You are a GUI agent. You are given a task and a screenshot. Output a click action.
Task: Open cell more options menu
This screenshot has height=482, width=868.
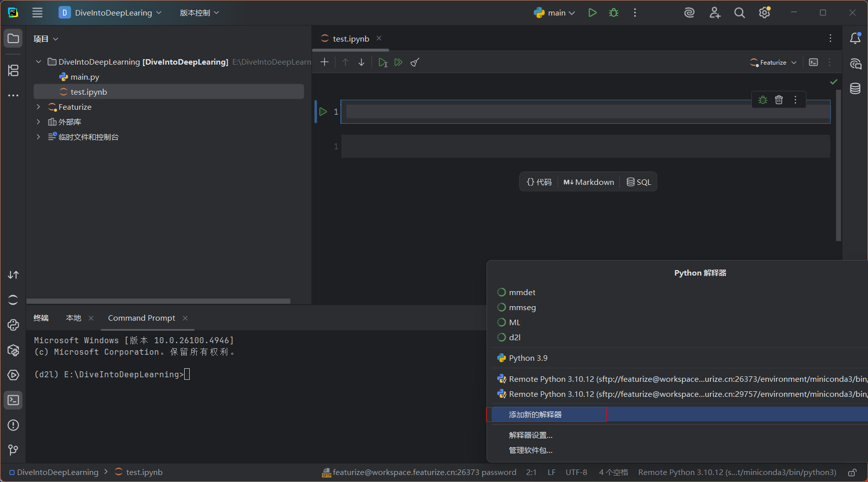(x=795, y=100)
